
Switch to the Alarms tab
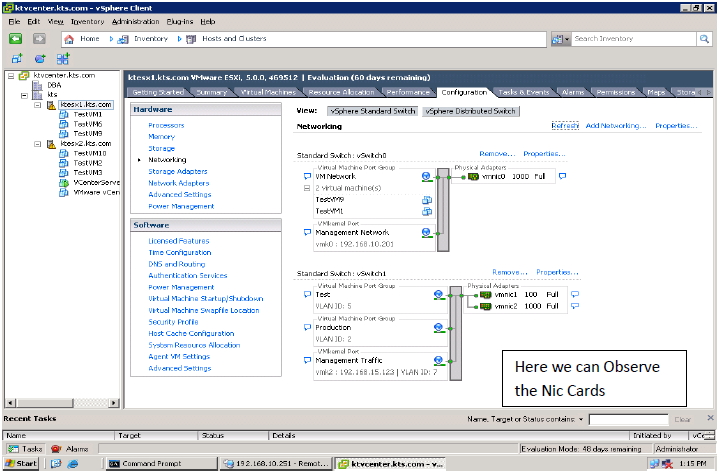click(x=573, y=92)
